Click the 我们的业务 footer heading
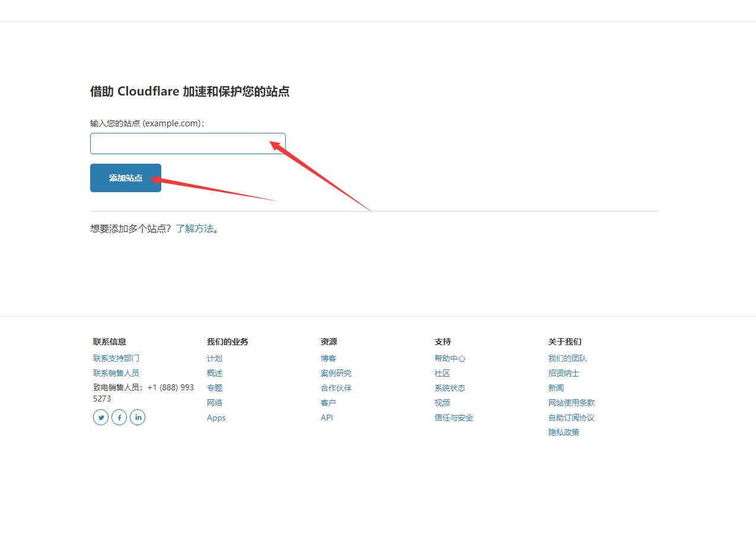 coord(228,342)
